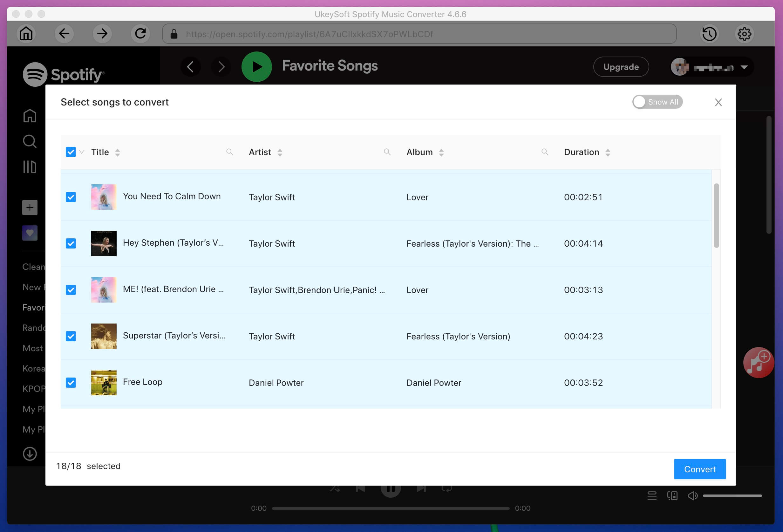
Task: Click the Hey Stephen album thumbnail
Action: tap(104, 243)
